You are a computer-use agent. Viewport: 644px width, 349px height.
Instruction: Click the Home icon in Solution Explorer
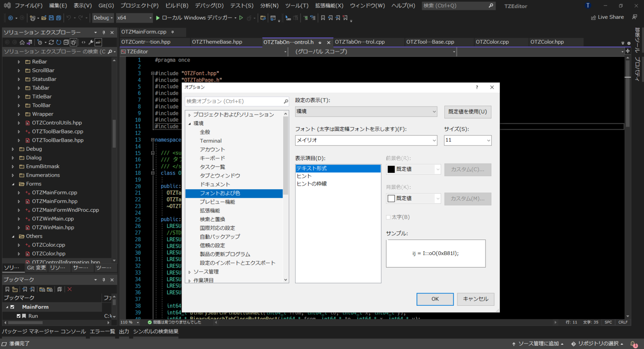22,42
